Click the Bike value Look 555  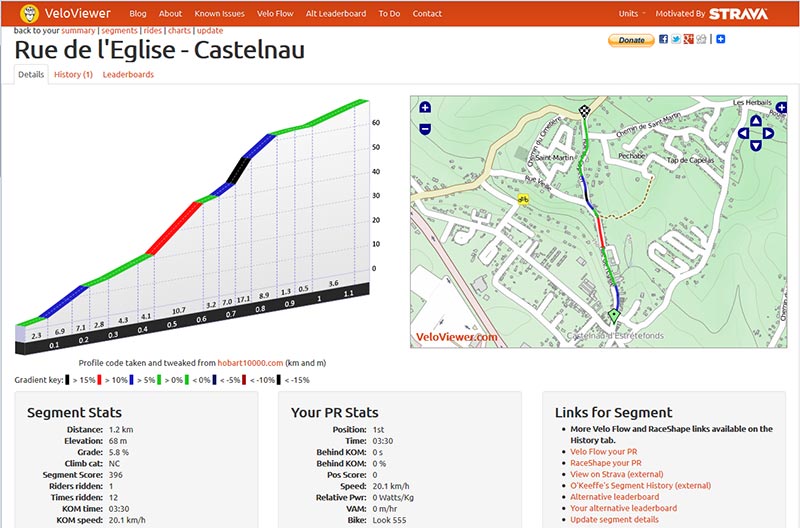pyautogui.click(x=389, y=520)
